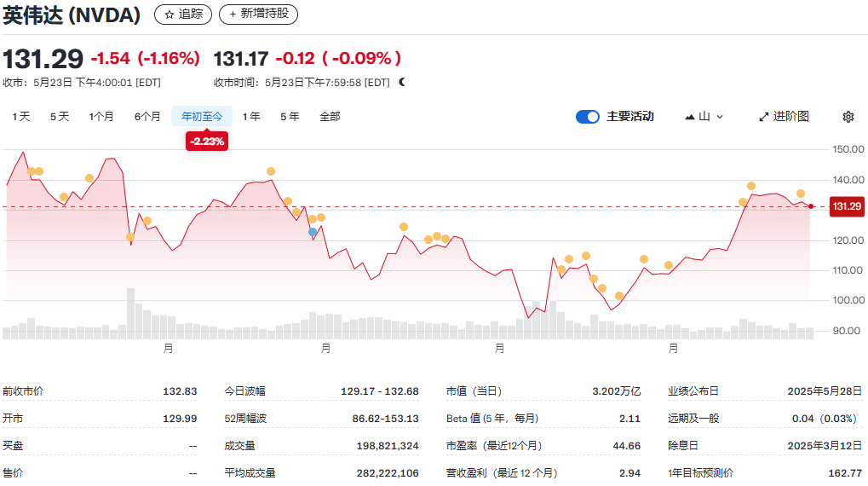Viewport: 868px width, 486px height.
Task: Open the 山 chart type dropdown
Action: pyautogui.click(x=704, y=116)
